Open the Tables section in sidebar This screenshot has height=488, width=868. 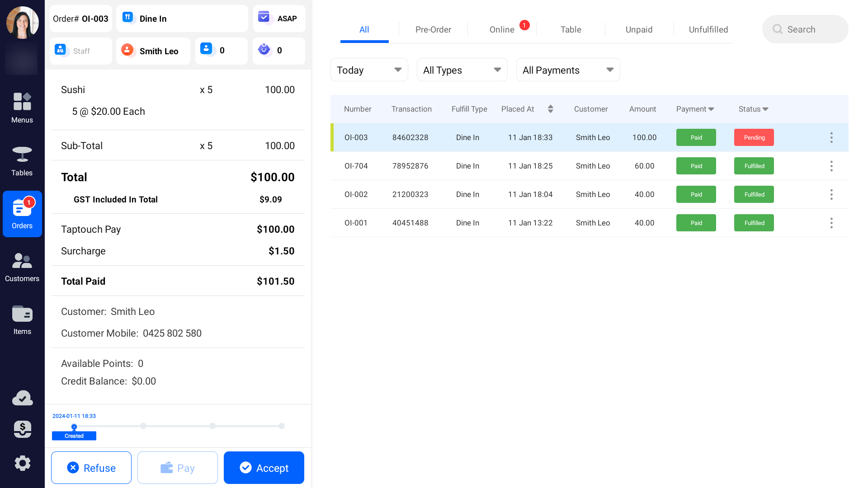(x=22, y=161)
